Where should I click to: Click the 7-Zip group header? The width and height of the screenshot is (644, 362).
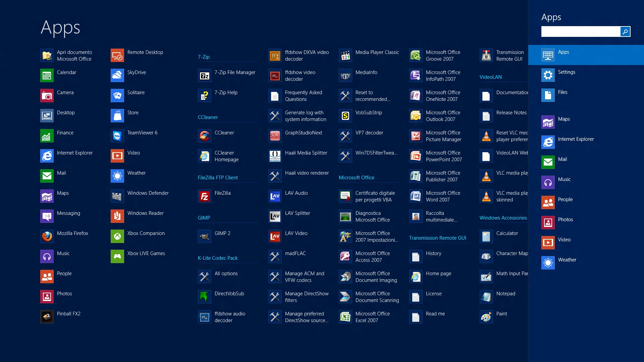click(x=204, y=57)
